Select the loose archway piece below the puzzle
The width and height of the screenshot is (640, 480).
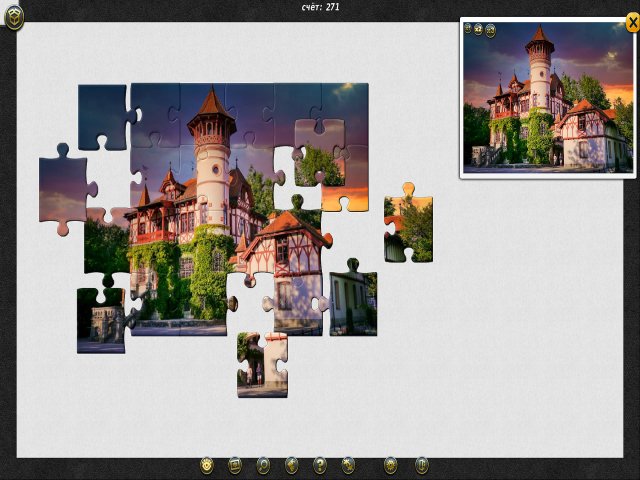pyautogui.click(x=261, y=364)
